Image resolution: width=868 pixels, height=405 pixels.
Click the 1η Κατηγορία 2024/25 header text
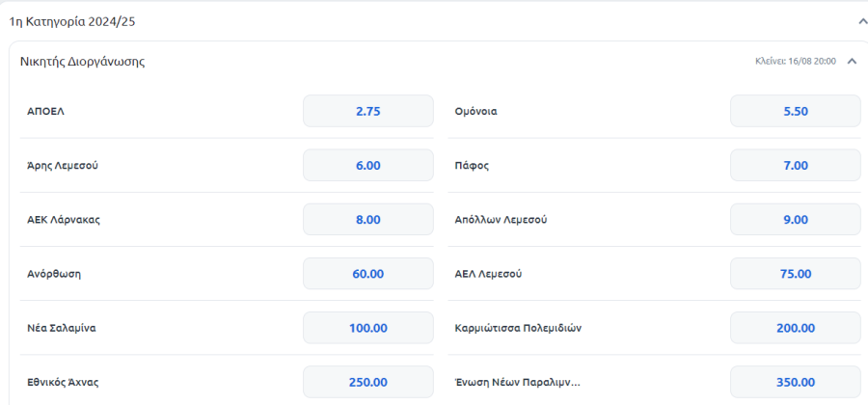coord(72,22)
